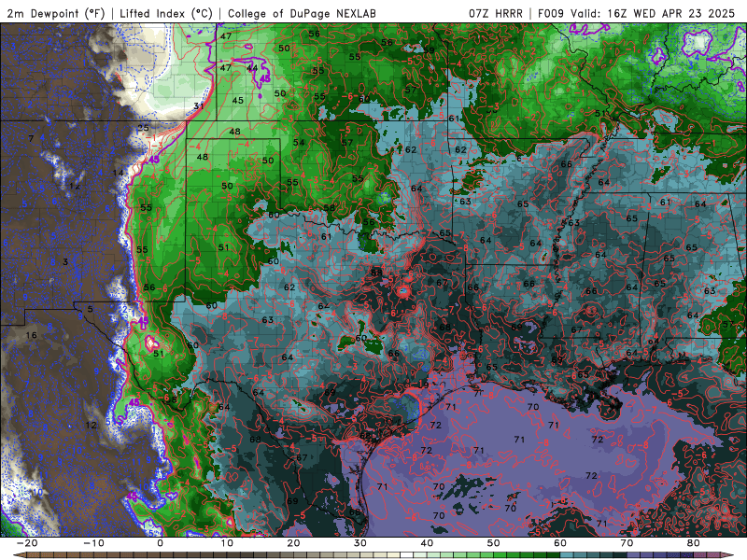Click the black dewpoint value 14 on the map
The image size is (747, 560).
[x=119, y=173]
